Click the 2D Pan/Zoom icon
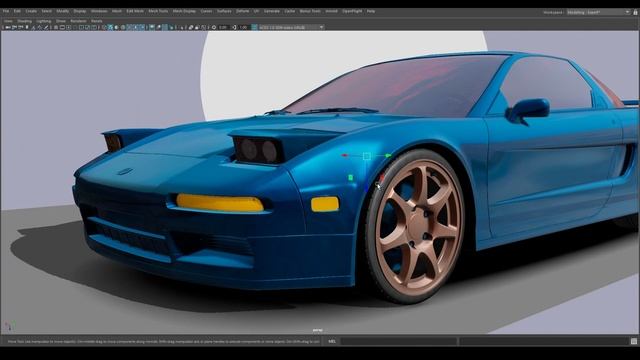 (39, 27)
